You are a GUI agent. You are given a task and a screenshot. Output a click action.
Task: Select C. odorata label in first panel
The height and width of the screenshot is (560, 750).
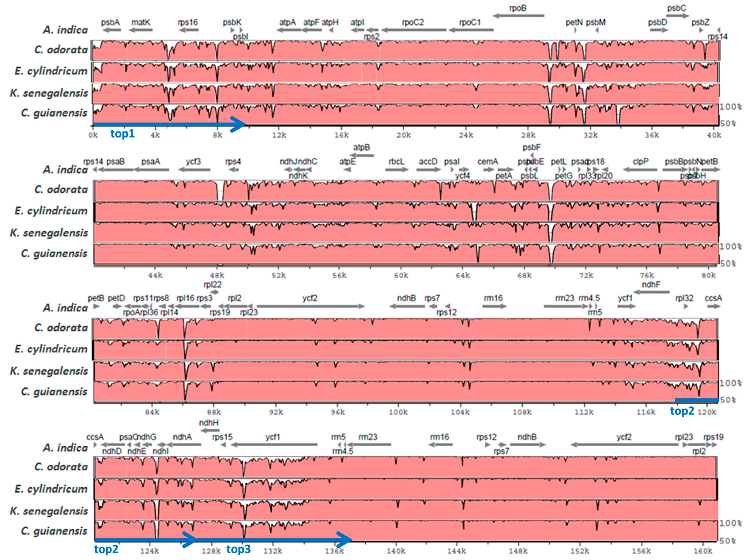pyautogui.click(x=61, y=50)
